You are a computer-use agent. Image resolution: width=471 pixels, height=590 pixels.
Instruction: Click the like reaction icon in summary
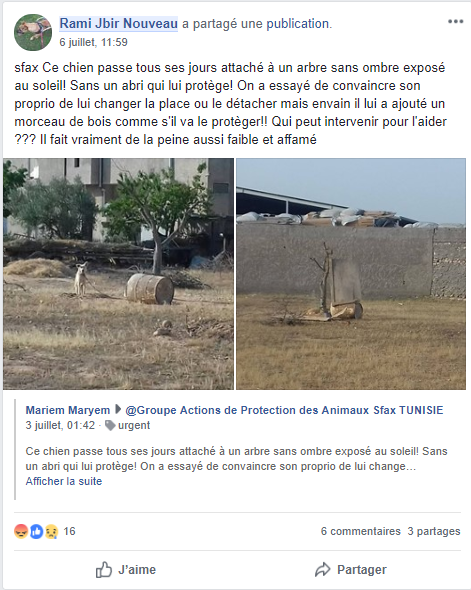[36, 531]
